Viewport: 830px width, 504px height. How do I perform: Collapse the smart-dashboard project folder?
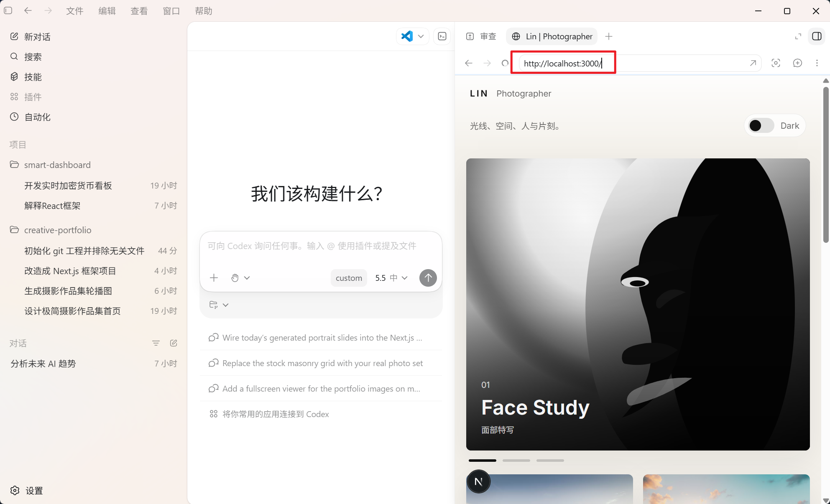(x=50, y=165)
